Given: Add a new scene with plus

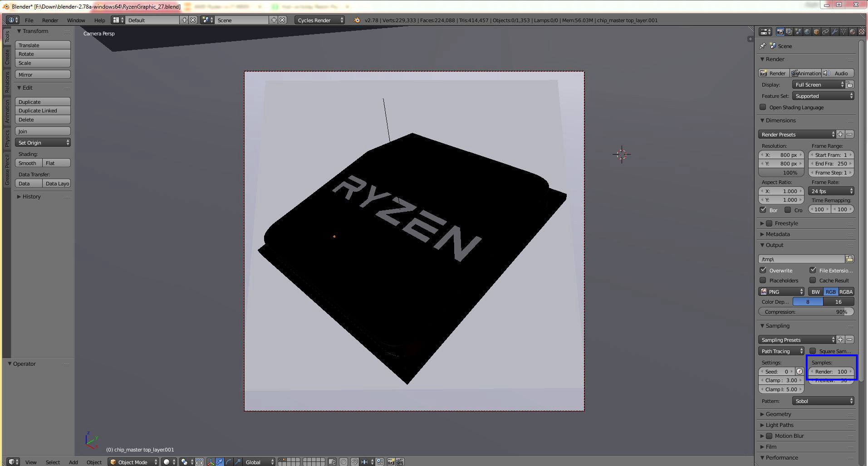Looking at the screenshot, I should 274,20.
